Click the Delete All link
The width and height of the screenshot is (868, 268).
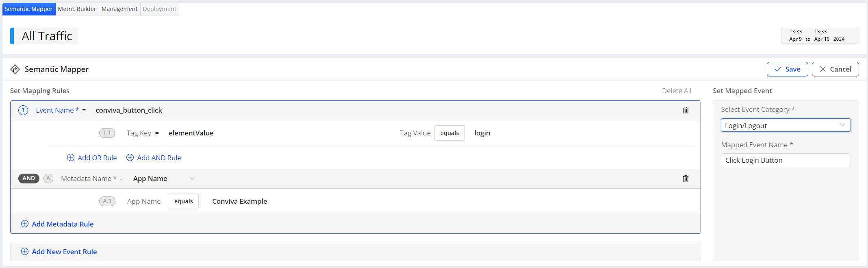(676, 91)
